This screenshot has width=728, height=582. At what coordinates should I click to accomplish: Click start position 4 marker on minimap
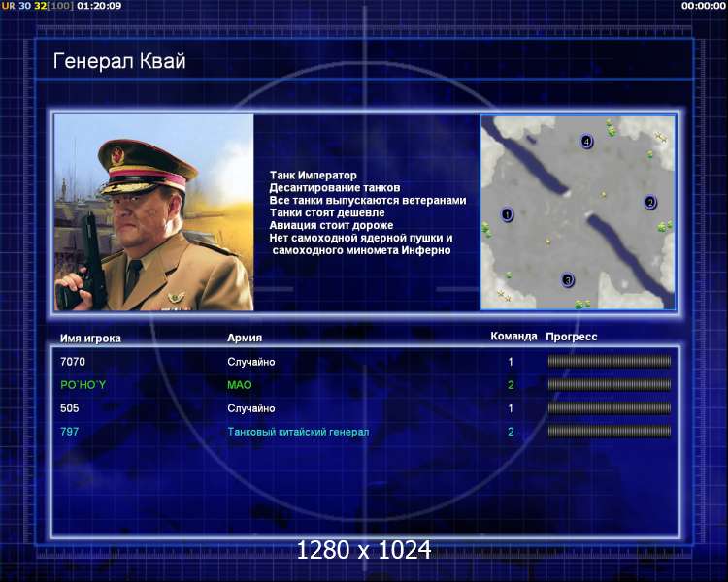click(586, 141)
